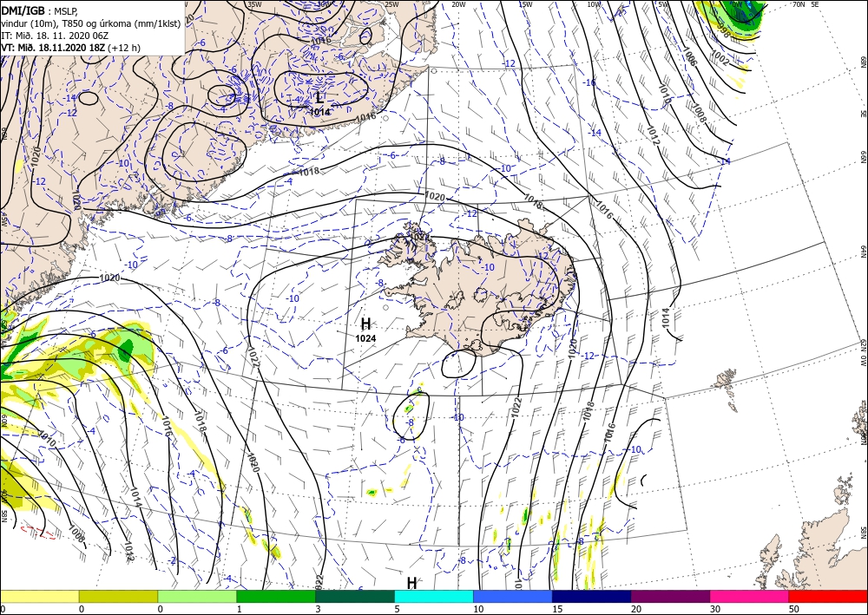
Task: Click the light green legend color swatch
Action: (x=197, y=596)
